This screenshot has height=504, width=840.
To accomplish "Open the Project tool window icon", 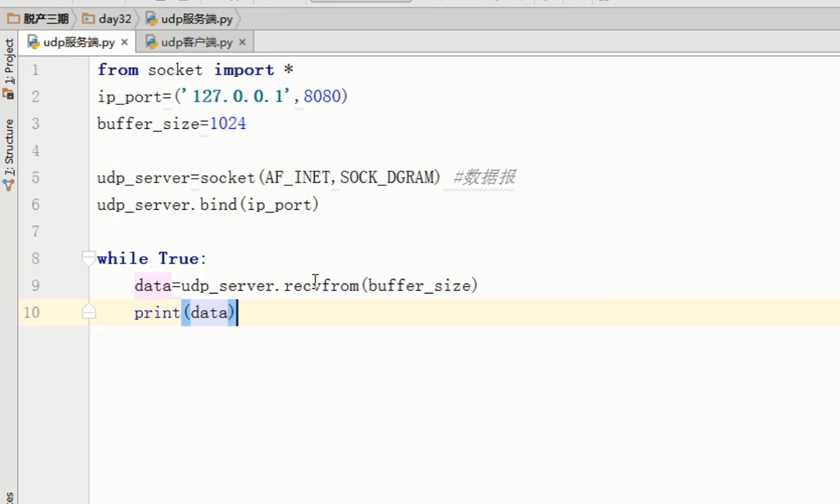I will [9, 94].
